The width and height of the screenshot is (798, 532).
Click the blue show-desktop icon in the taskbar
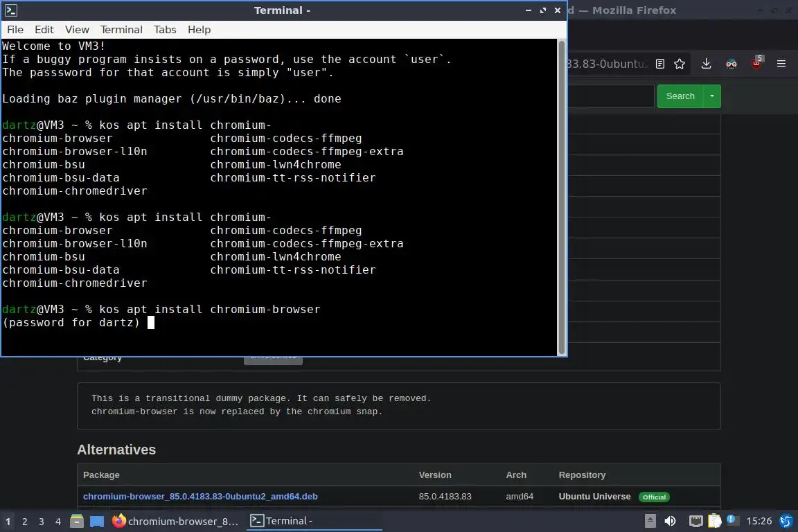[97, 522]
